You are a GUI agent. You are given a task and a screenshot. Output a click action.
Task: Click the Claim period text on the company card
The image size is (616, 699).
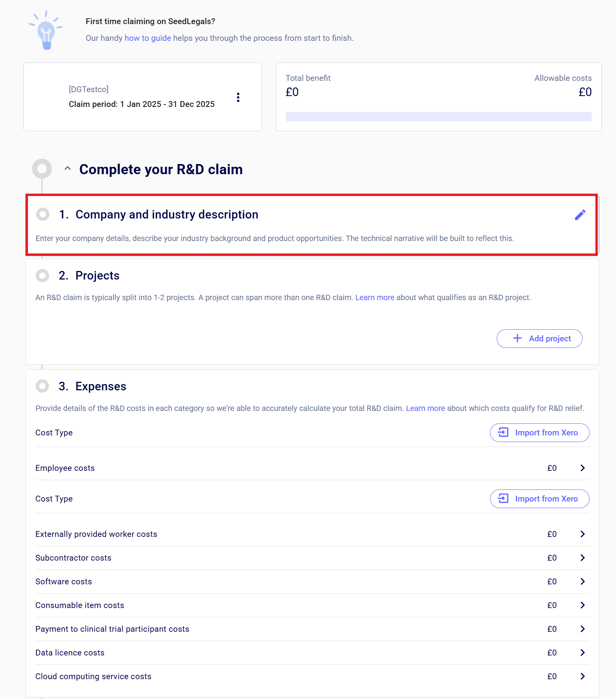(x=141, y=104)
